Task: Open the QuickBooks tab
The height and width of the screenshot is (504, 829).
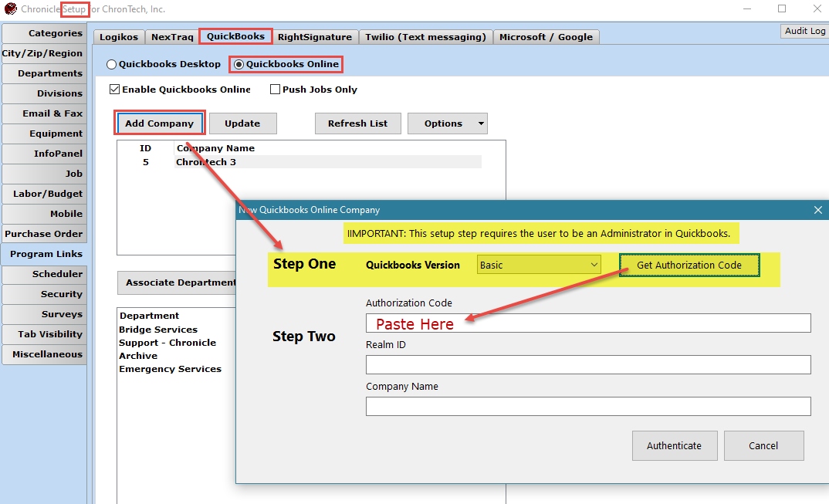Action: 235,36
